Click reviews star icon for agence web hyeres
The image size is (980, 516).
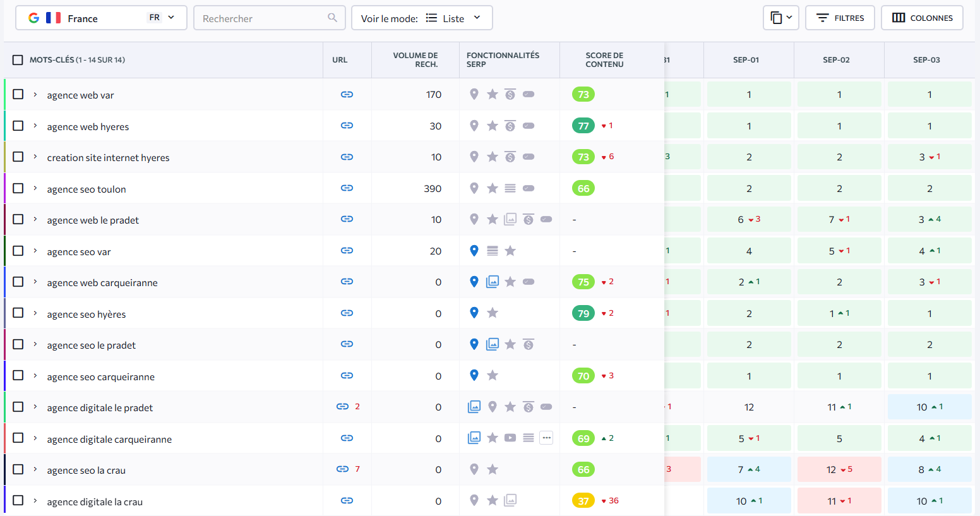tap(493, 126)
